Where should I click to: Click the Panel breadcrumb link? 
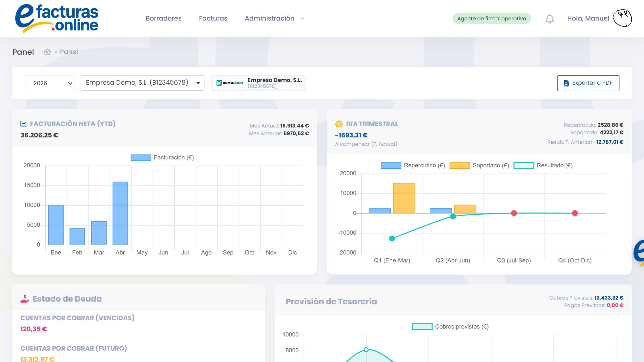(x=69, y=52)
